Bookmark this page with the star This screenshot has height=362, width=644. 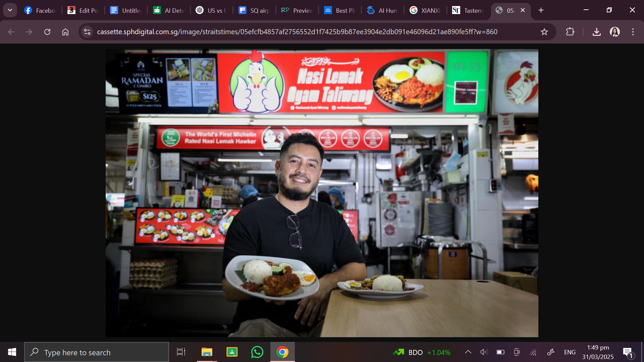click(x=544, y=32)
